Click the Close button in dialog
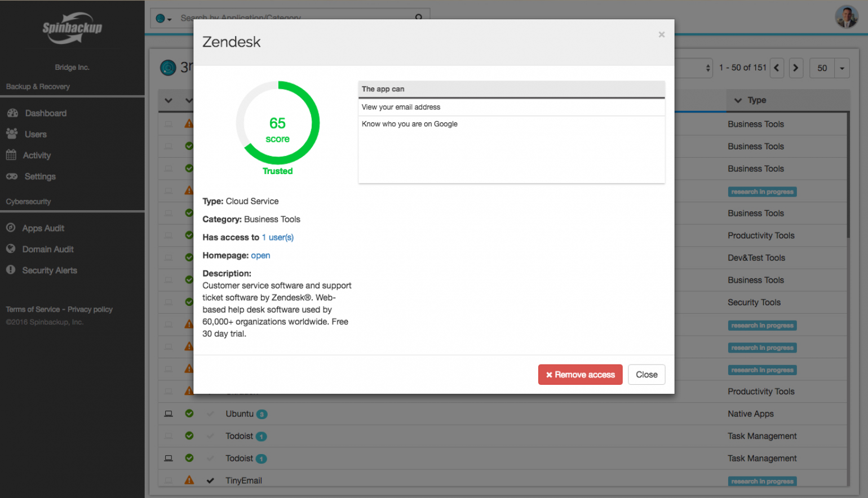 (x=646, y=375)
